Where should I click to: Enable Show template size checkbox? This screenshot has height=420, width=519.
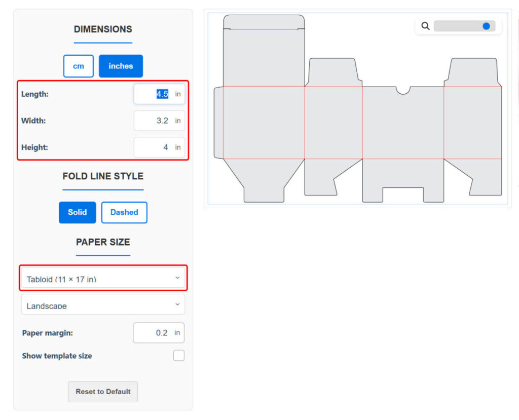click(x=179, y=356)
